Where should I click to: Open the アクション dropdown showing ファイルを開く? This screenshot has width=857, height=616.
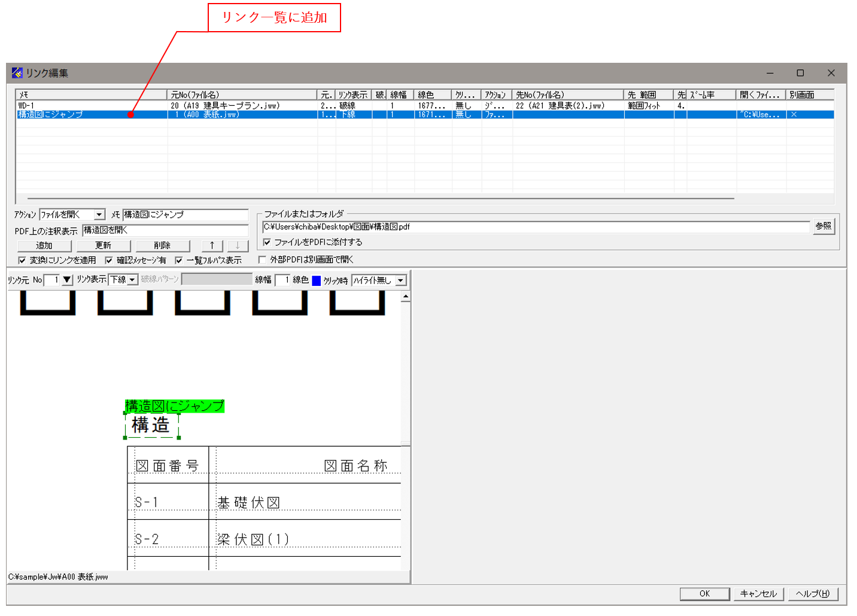click(99, 215)
